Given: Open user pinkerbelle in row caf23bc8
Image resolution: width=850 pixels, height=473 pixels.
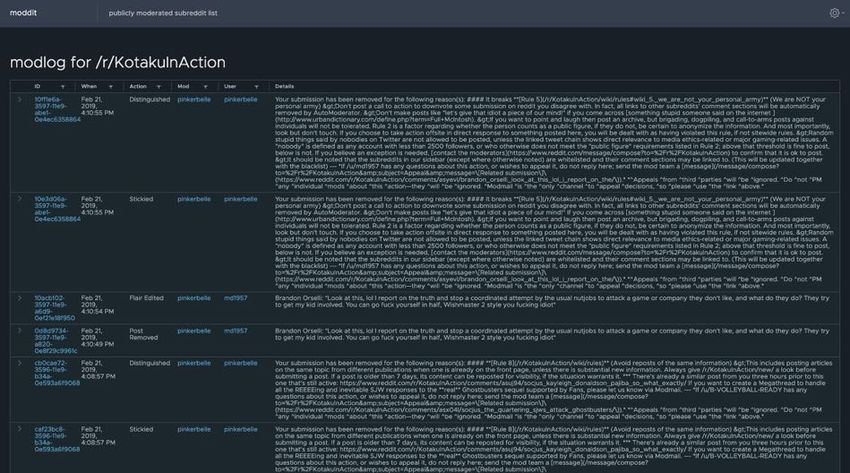Looking at the screenshot, I should pos(241,430).
